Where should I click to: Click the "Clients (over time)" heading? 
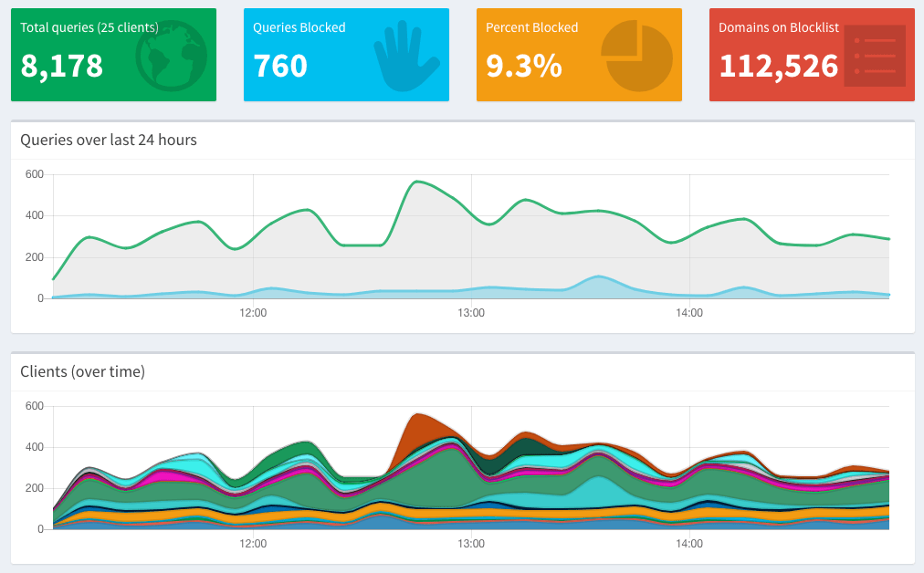pos(82,371)
